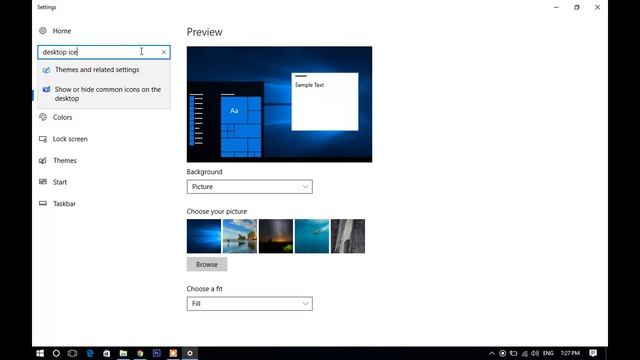Open the Store app from taskbar
This screenshot has height=360, width=640.
tap(107, 353)
